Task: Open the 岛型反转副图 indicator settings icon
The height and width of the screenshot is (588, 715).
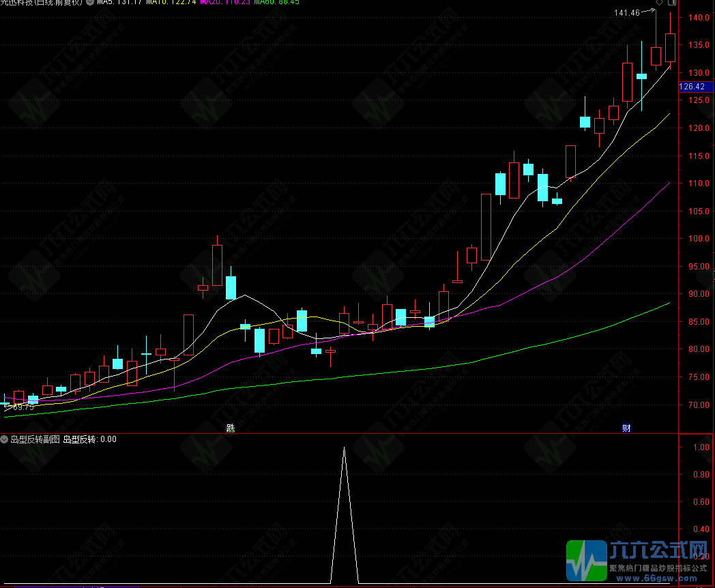Action: [4, 439]
